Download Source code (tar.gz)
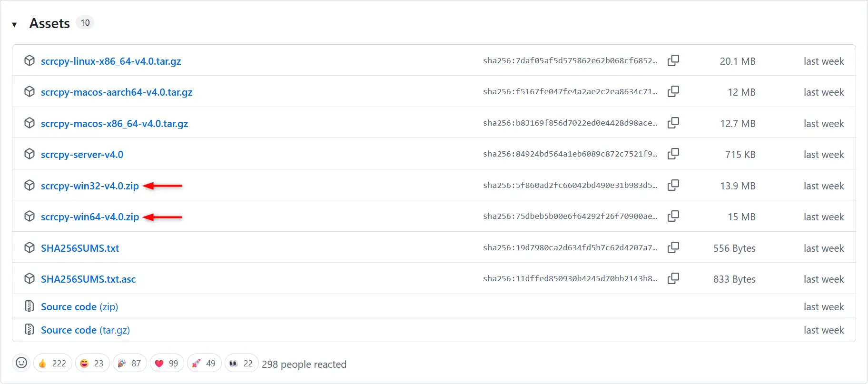Screen dimensions: 868x384 click(x=85, y=330)
